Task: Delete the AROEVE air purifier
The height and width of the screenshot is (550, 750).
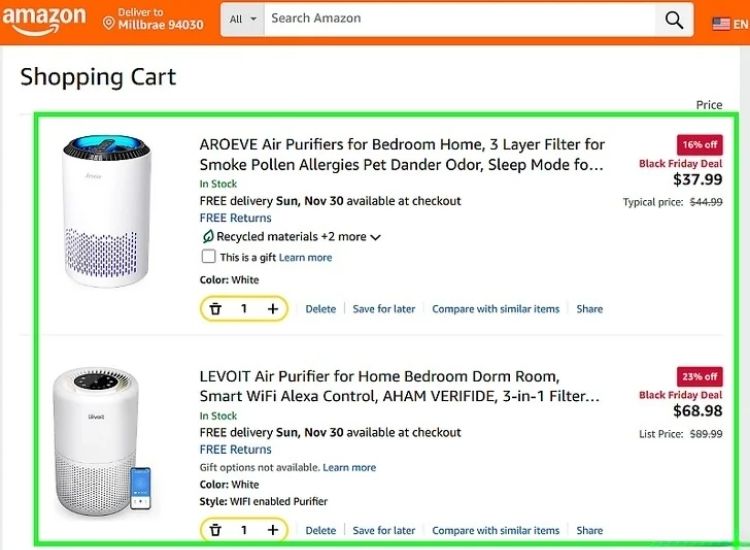Action: (320, 309)
